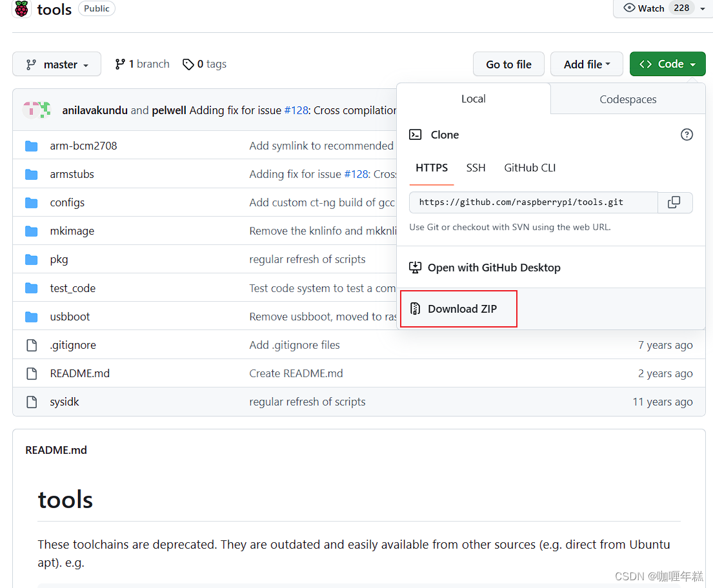
Task: Open the Watch notifications dropdown
Action: point(663,8)
